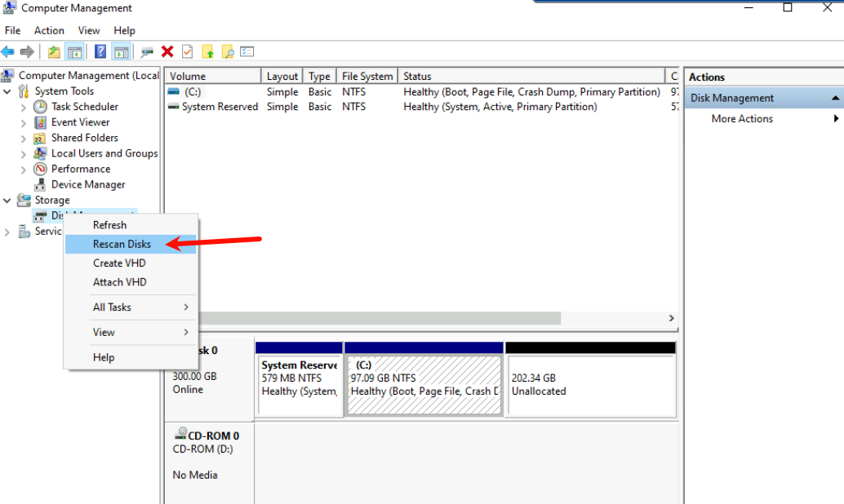Toggle Show/Hide Action Pane toolbar button
The height and width of the screenshot is (504, 844).
pyautogui.click(x=122, y=52)
